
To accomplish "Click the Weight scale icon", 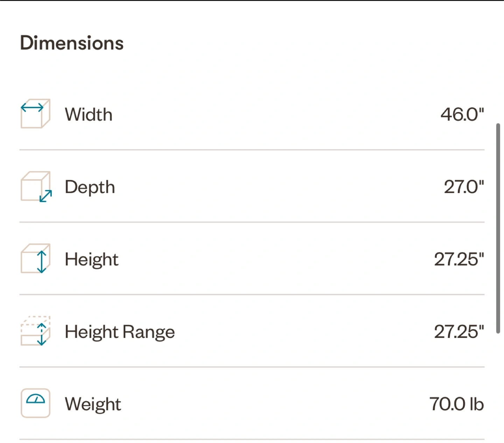I will (35, 403).
